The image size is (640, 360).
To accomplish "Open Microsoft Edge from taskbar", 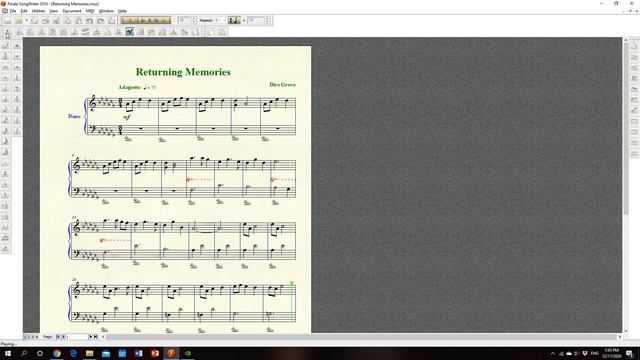I will click(x=73, y=353).
